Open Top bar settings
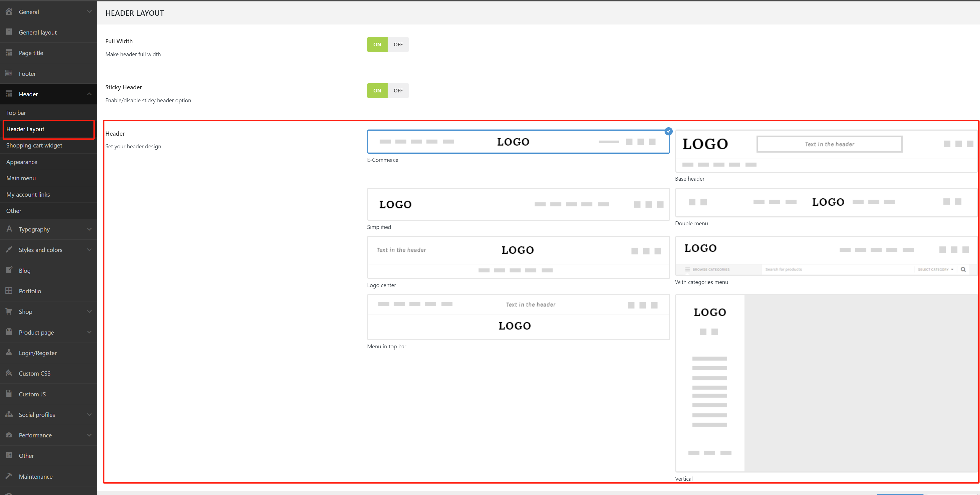The image size is (980, 495). (16, 113)
